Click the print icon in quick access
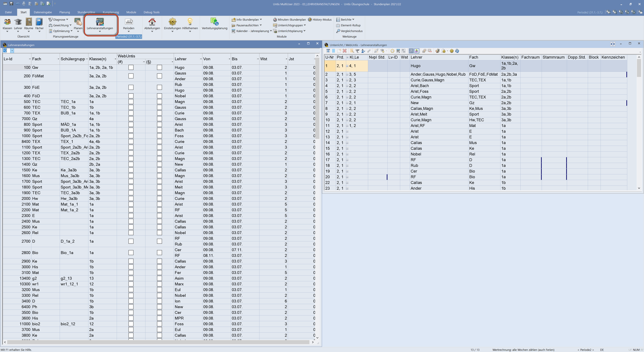This screenshot has width=644, height=352. coord(24,4)
